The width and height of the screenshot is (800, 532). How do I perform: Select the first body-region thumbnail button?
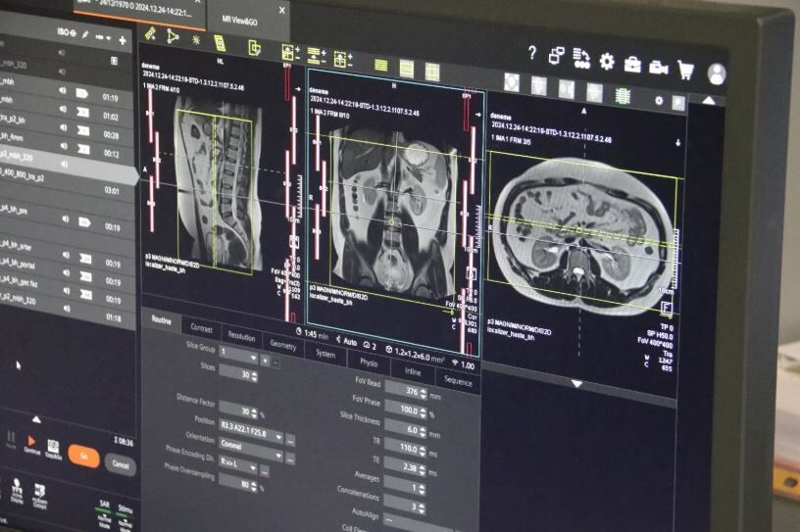pyautogui.click(x=512, y=82)
